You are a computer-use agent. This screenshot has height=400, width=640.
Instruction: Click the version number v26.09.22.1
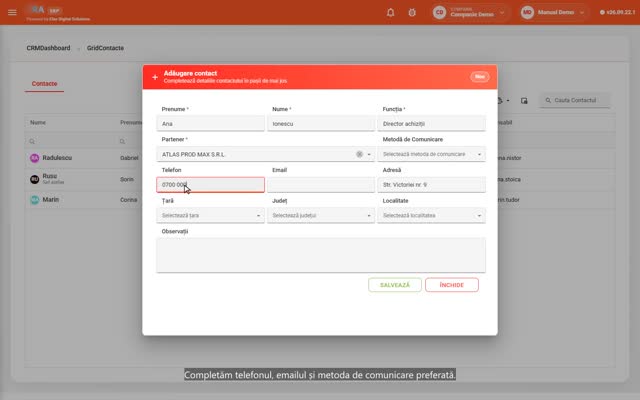(x=620, y=12)
